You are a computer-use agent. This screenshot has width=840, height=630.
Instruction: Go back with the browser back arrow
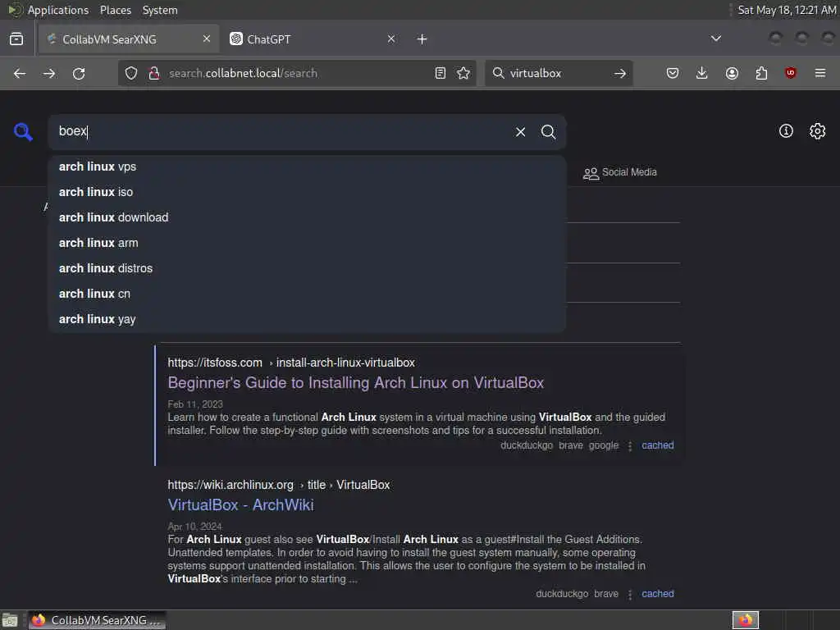20,73
